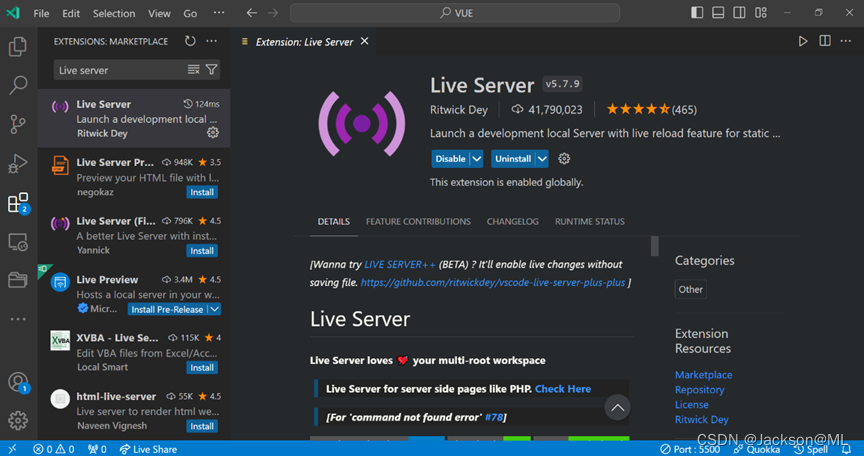This screenshot has width=864, height=456.
Task: Open the extension settings gear beside Uninstall
Action: click(x=564, y=159)
